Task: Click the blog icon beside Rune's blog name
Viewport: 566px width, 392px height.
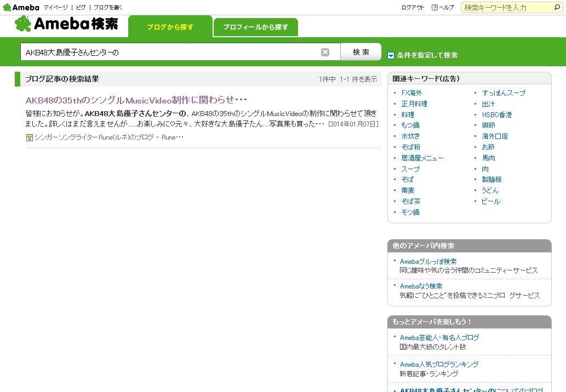Action: [x=30, y=137]
